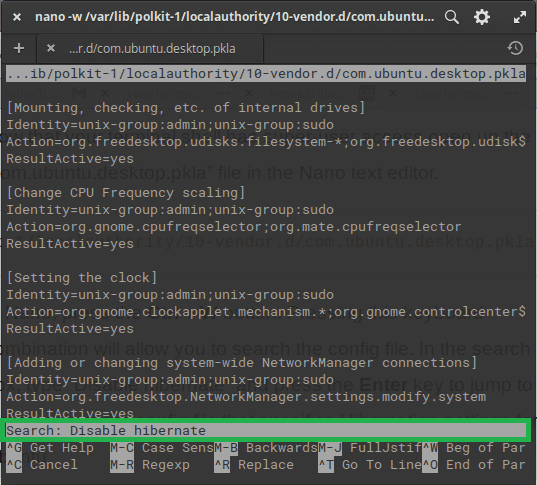
Task: Click Identity line under Mounting internal drives section
Action: tap(170, 125)
